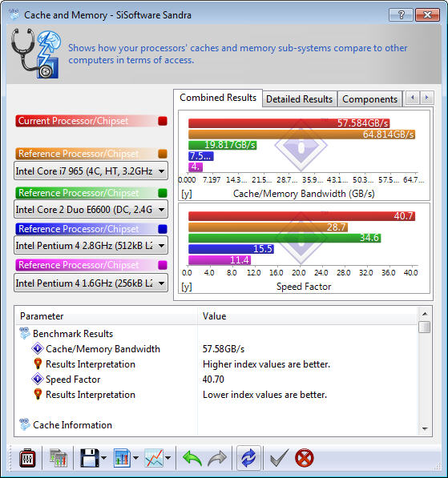Click the Current Processor/Chipset red label
The image size is (448, 478).
coord(86,121)
